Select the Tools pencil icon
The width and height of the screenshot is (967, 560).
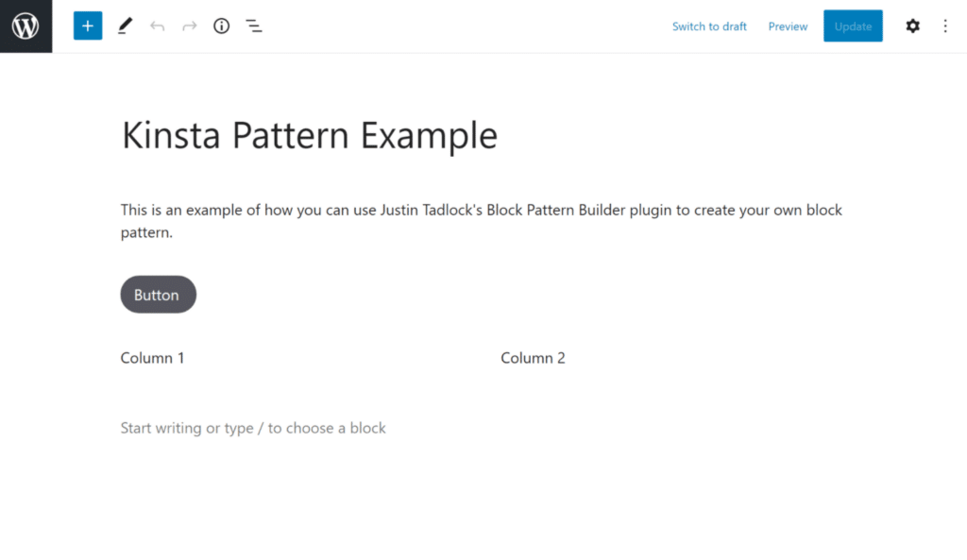point(124,25)
